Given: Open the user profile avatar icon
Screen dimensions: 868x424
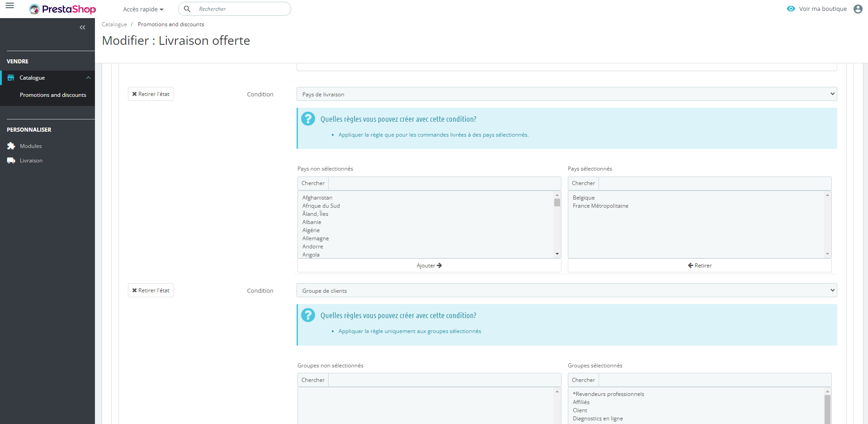Looking at the screenshot, I should point(858,9).
